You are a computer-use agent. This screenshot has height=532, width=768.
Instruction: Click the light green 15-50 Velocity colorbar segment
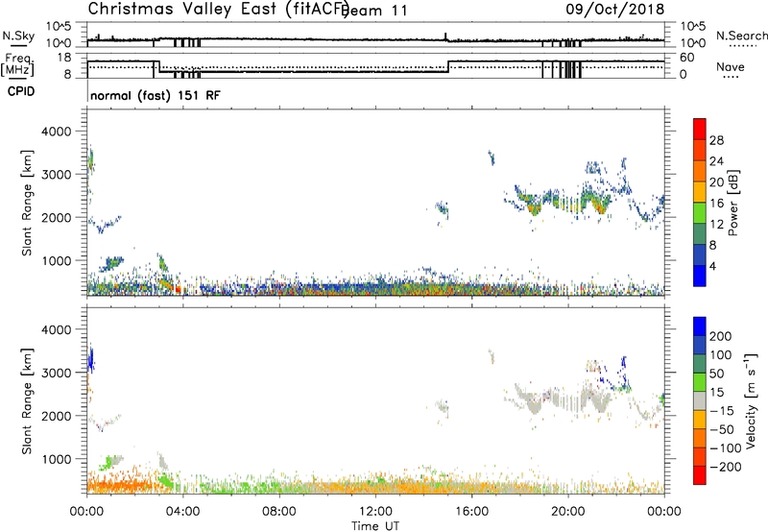[700, 382]
